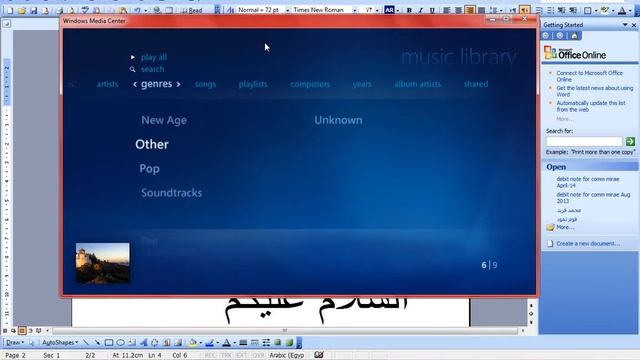The height and width of the screenshot is (360, 640).
Task: Close the Getting Started task pane
Action: pyautogui.click(x=634, y=25)
